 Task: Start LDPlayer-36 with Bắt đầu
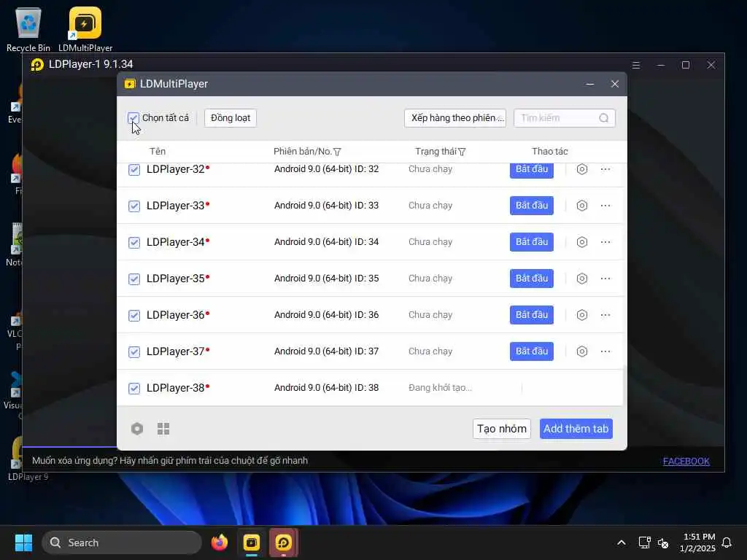point(532,315)
